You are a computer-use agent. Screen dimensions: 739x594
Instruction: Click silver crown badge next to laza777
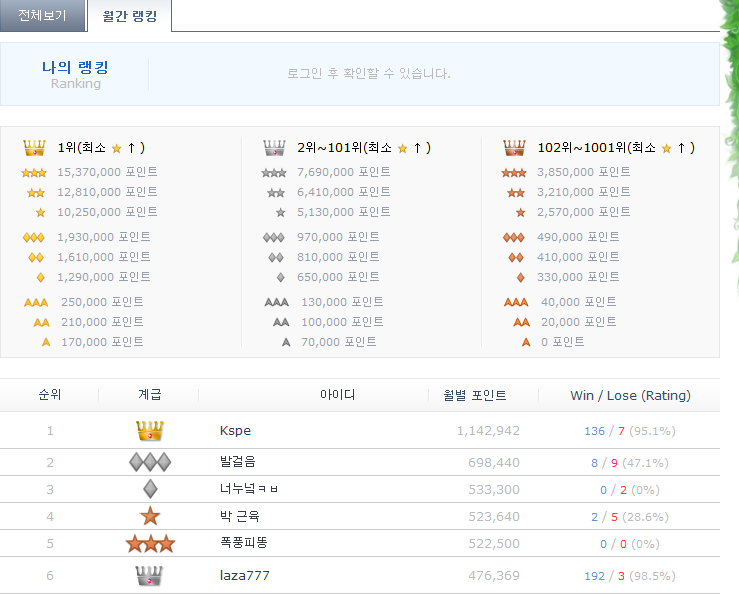[x=149, y=576]
